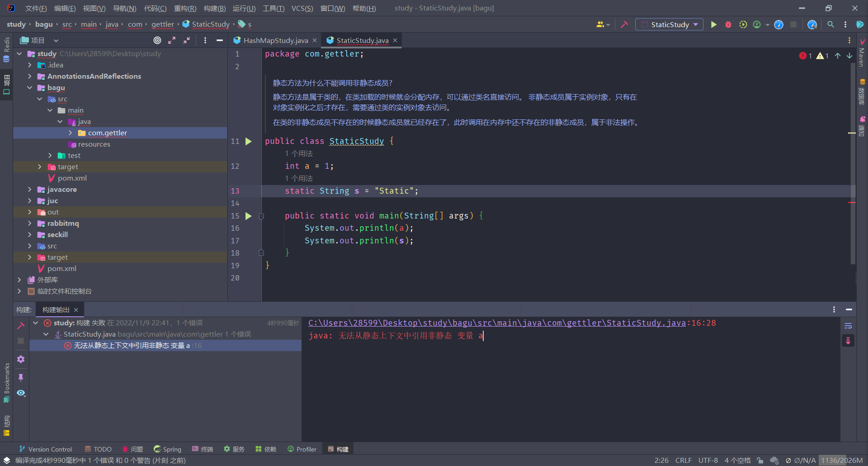This screenshot has height=466, width=868.
Task: Open the StaticStudy.java:16:28 error link
Action: 512,323
